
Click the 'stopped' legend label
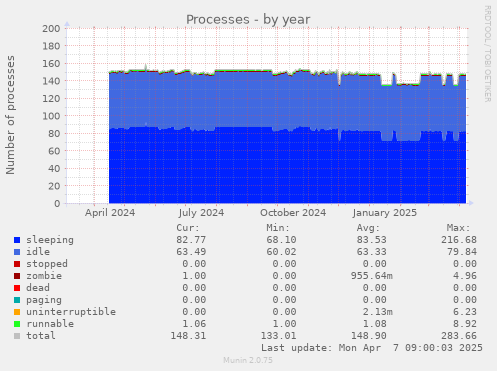pos(47,264)
